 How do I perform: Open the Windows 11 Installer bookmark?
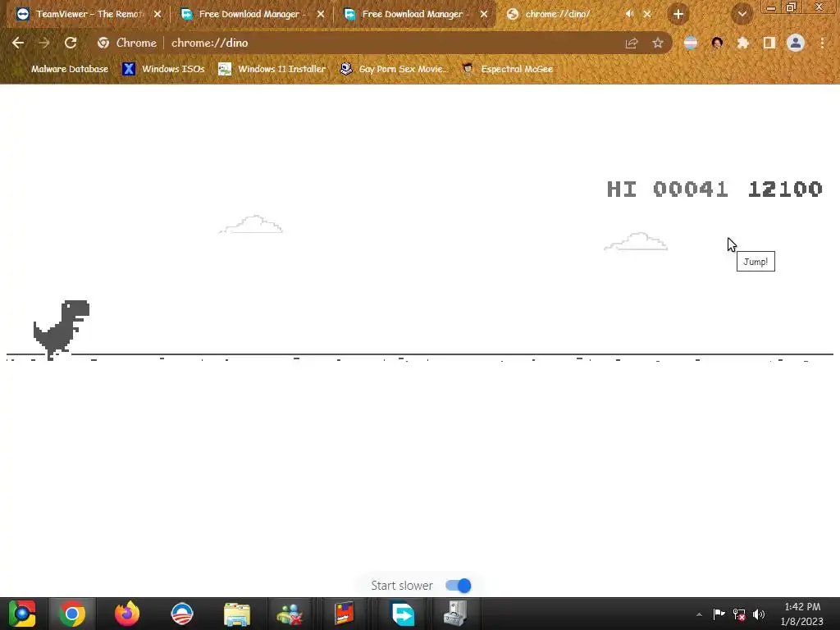[x=272, y=69]
